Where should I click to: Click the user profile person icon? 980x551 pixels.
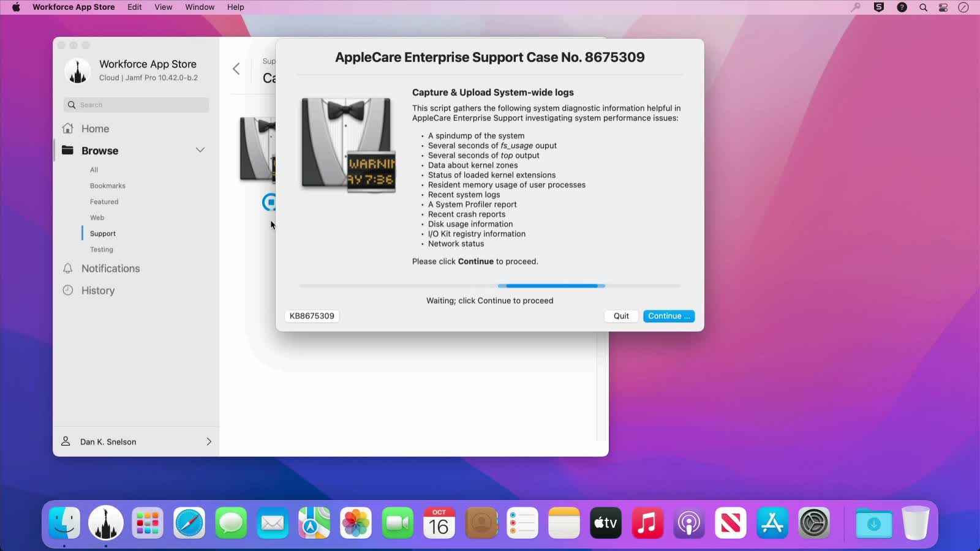tap(66, 441)
